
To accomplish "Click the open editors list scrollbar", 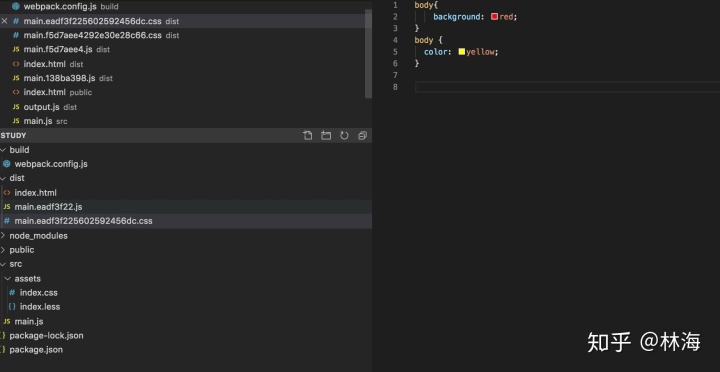I will pos(368,53).
